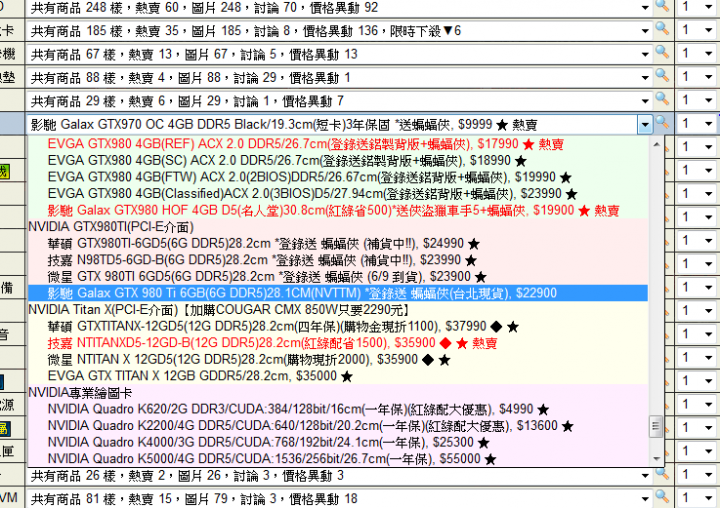Screen dimensions: 720x508
Task: Select EVGA GTX980 4GB(REF) $17990 option
Action: pos(338,144)
